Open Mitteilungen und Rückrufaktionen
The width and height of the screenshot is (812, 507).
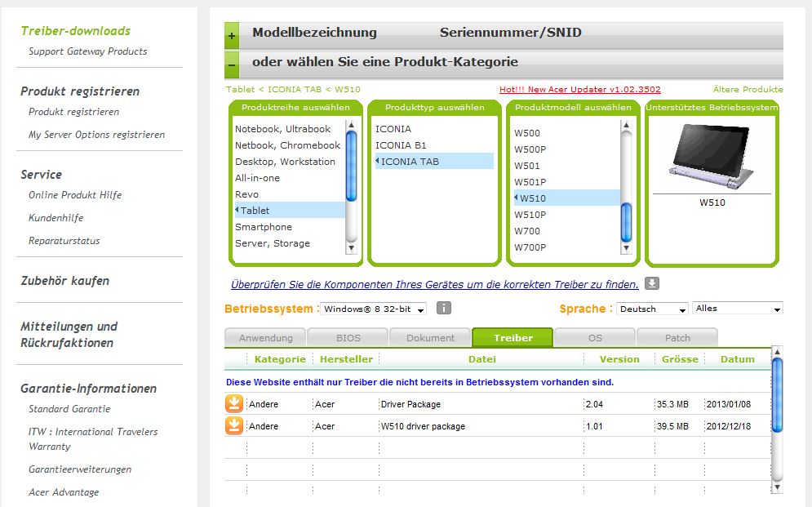click(x=69, y=335)
